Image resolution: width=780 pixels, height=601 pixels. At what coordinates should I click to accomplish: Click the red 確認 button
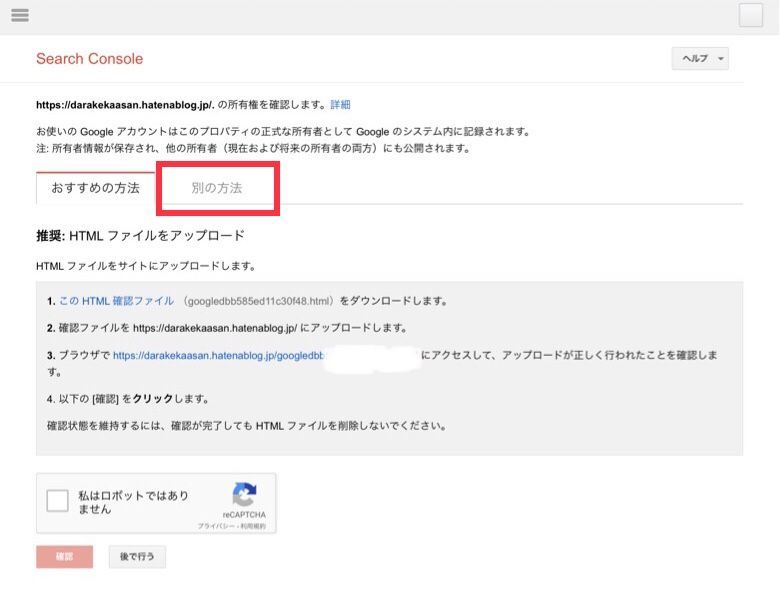click(x=65, y=557)
